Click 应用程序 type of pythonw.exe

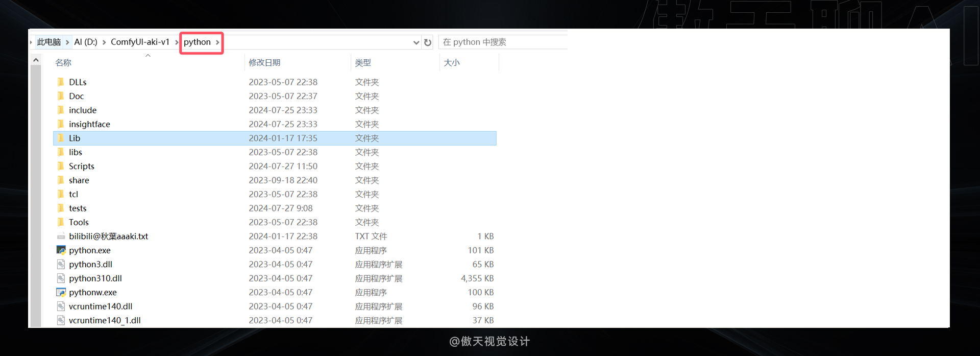[371, 293]
